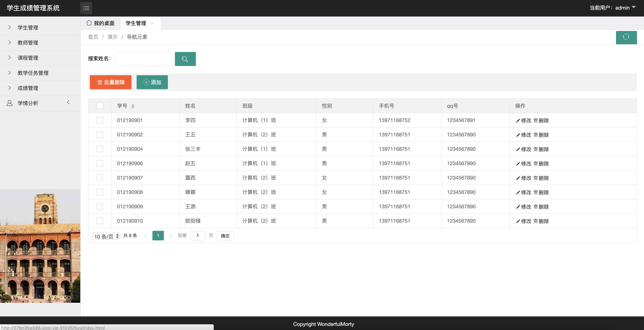Viewport: 644px width, 330px height.
Task: Click the red 批量删除 button
Action: [x=110, y=82]
